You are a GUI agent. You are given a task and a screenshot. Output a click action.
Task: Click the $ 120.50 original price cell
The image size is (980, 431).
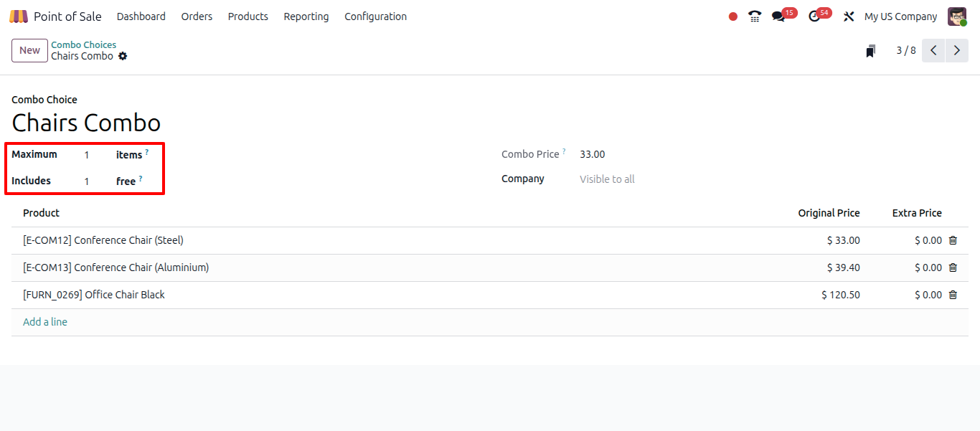(840, 295)
